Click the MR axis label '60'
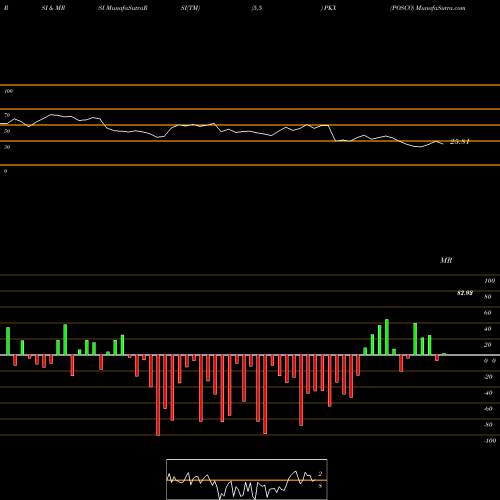The width and height of the screenshot is (500, 500). pyautogui.click(x=488, y=313)
